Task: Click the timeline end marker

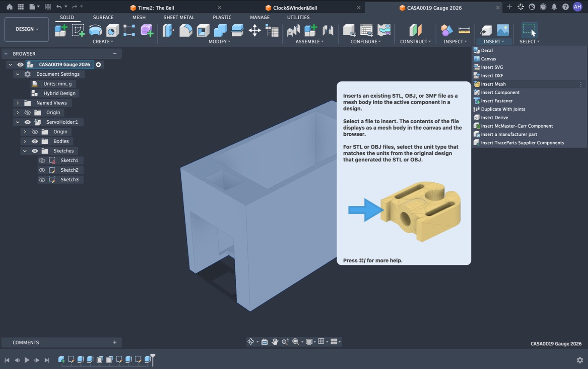Action: (x=153, y=360)
